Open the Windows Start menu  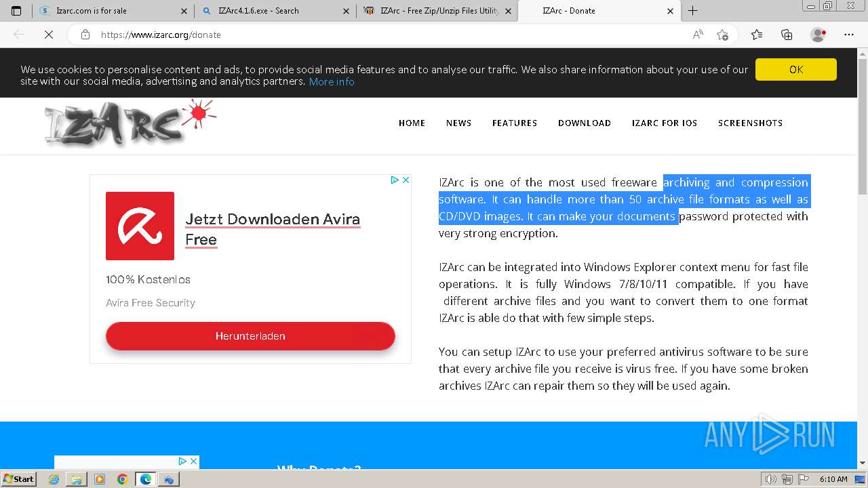coord(18,479)
